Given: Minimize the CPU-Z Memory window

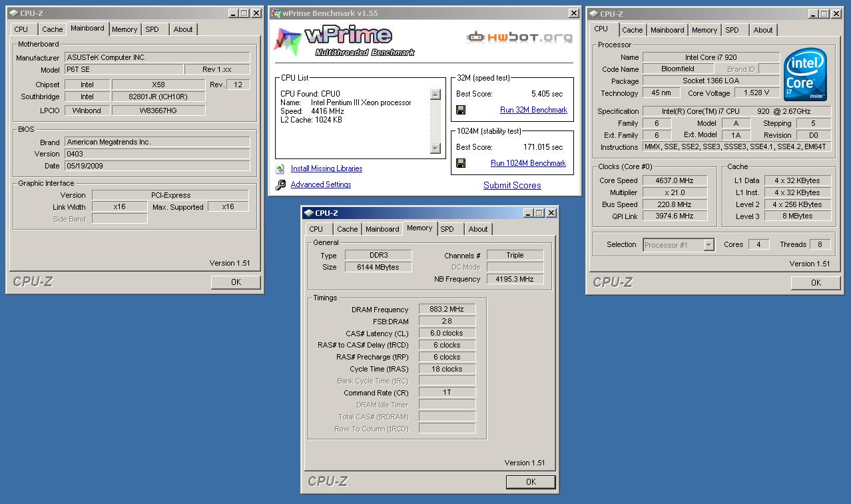Looking at the screenshot, I should click(528, 213).
